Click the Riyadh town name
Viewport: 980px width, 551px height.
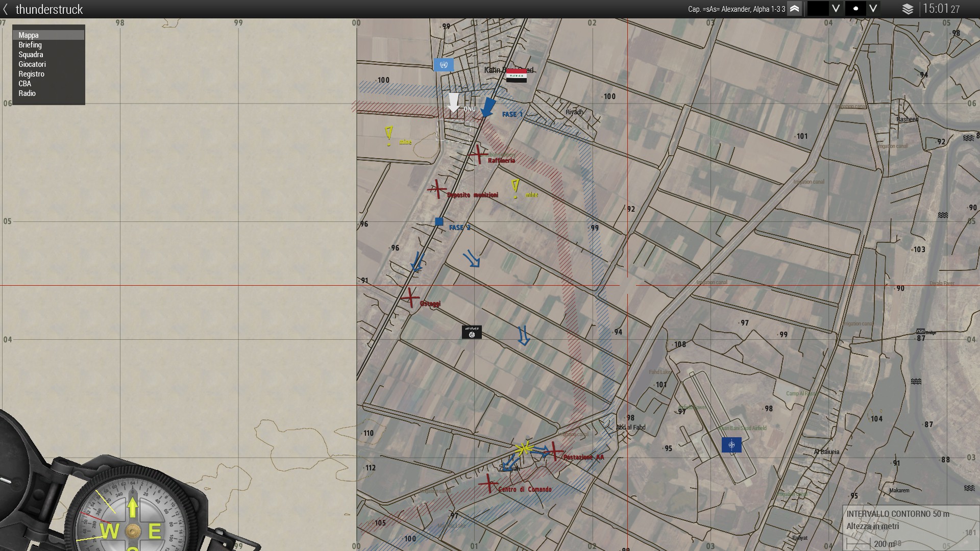[x=574, y=112]
